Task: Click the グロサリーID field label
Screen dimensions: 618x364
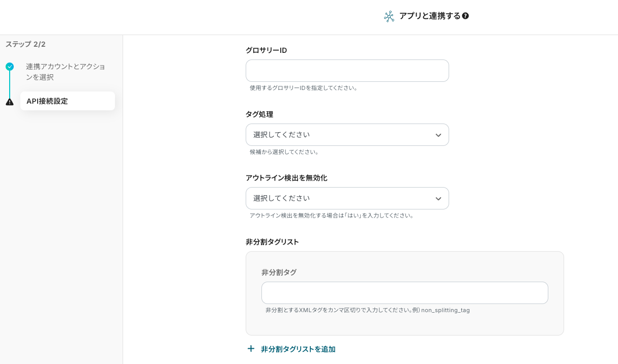Action: (x=266, y=50)
